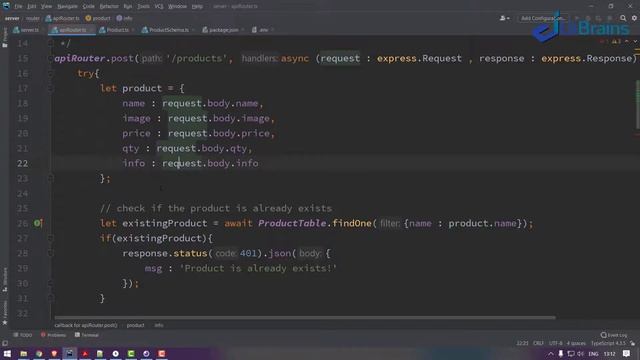Click line number 22 in gutter

click(22, 163)
